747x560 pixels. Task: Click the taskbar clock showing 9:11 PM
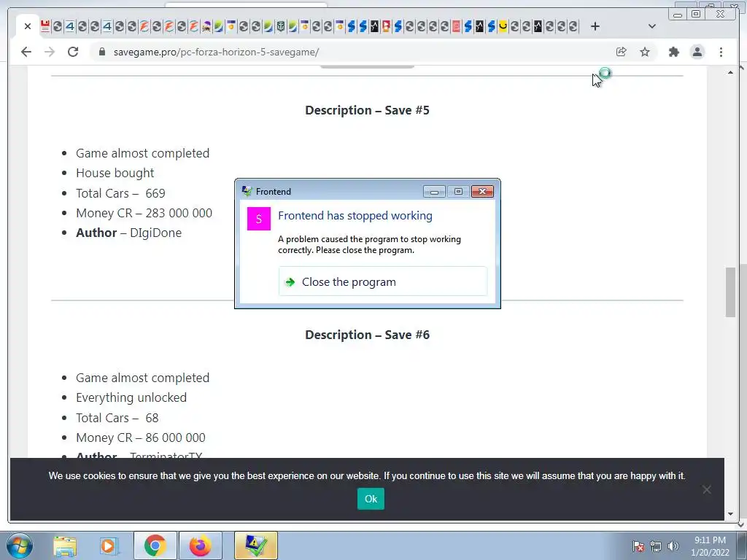[x=710, y=546]
